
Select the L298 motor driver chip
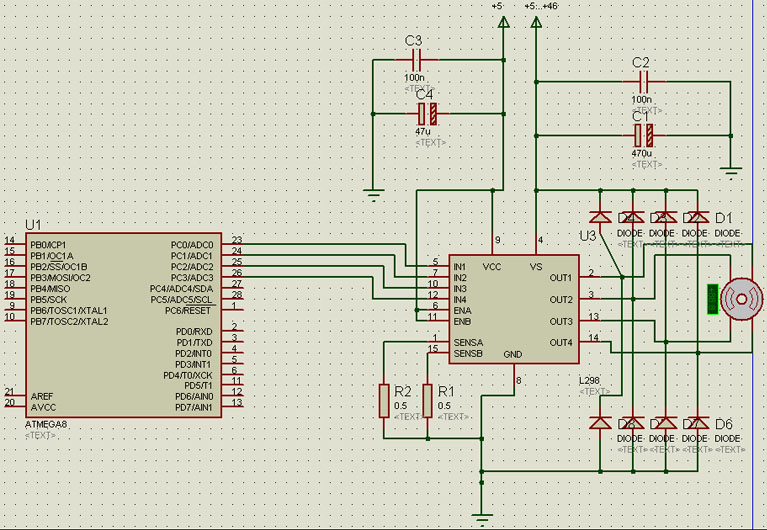(x=514, y=309)
